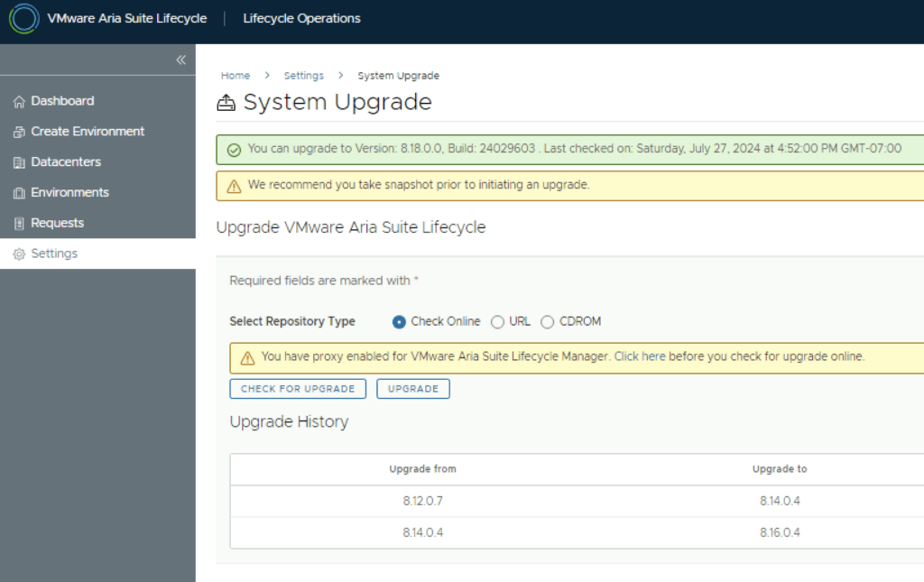Click the VMware Aria Suite logo icon

click(23, 18)
